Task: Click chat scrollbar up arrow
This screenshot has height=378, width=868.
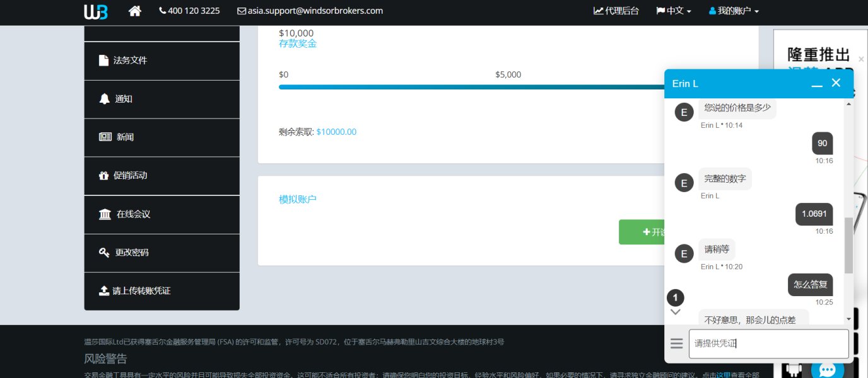Action: coord(848,103)
